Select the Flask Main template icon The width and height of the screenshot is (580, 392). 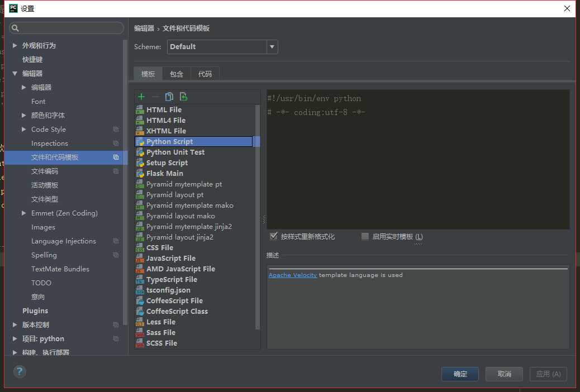(140, 174)
